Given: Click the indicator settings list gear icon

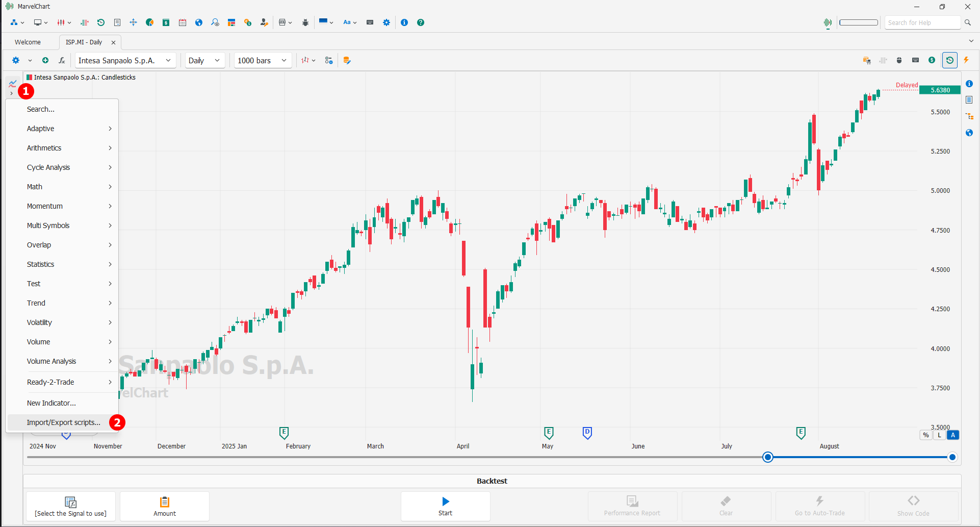Looking at the screenshot, I should [x=329, y=60].
